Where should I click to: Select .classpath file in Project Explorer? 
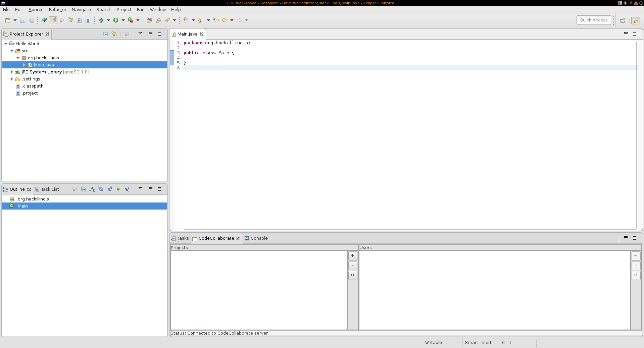[x=33, y=86]
